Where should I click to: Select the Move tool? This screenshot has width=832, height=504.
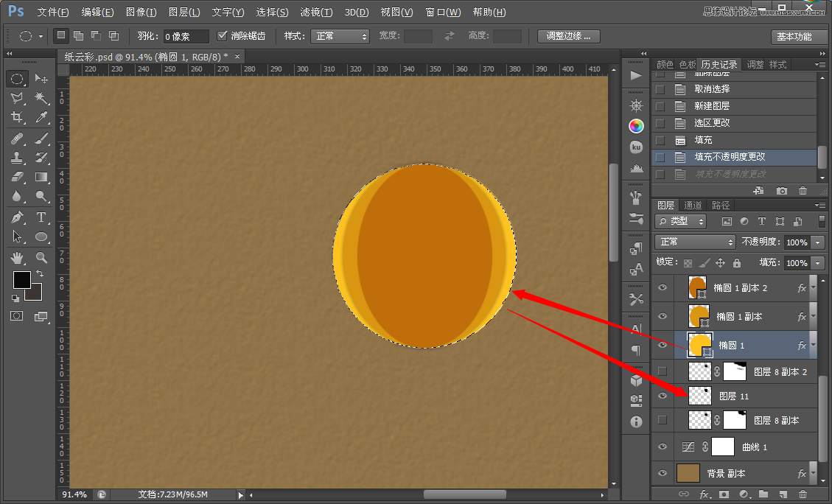[41, 79]
